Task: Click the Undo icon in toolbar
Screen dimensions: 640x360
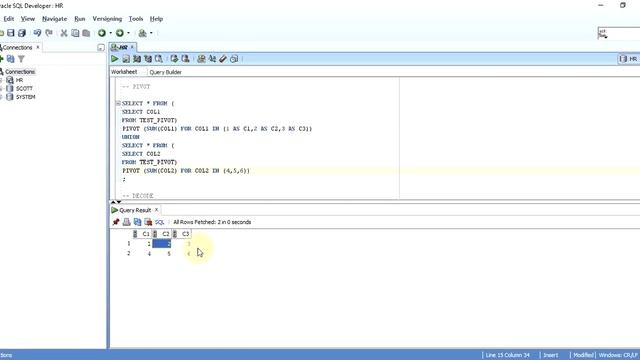Action: point(37,33)
